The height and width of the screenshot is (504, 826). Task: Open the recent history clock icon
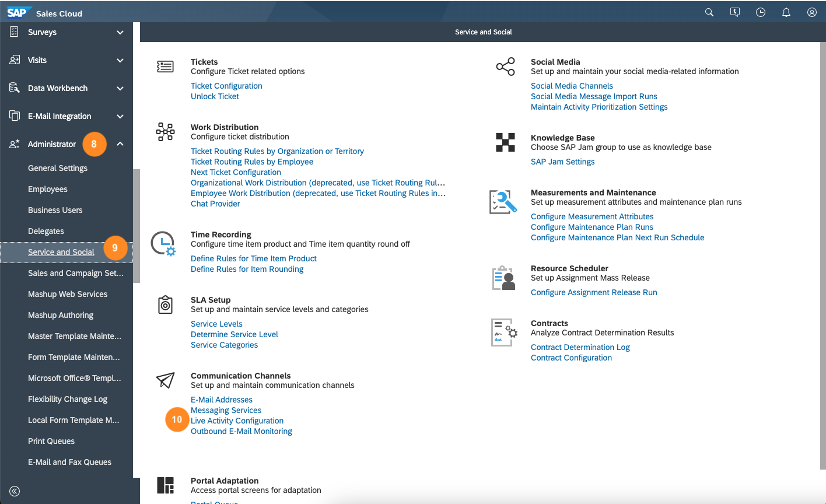point(761,12)
